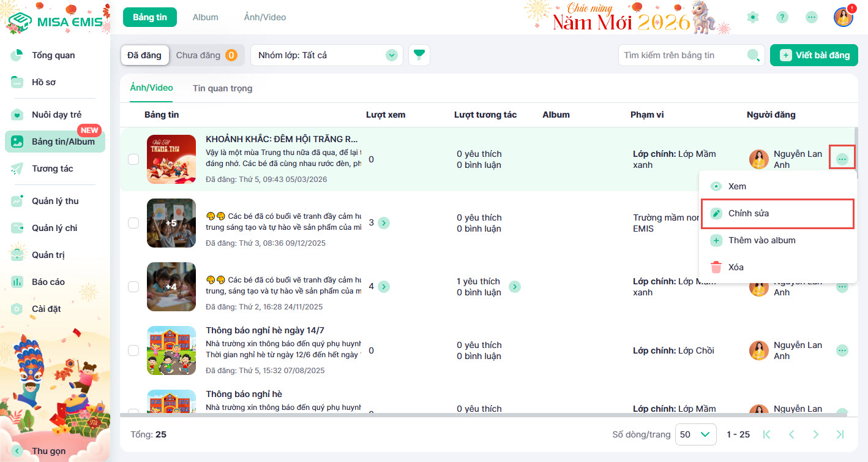868x462 pixels.
Task: Open the Tương tác sidebar icon
Action: point(17,169)
